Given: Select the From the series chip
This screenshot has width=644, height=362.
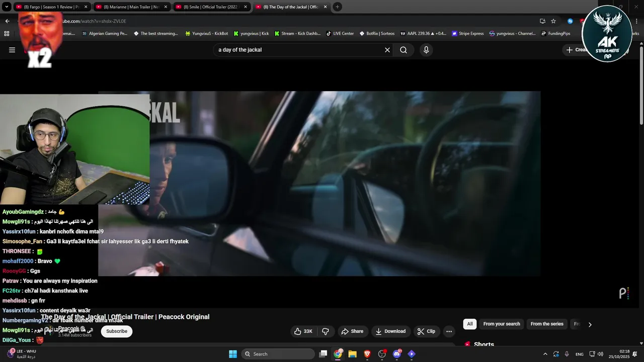Looking at the screenshot, I should pos(547,324).
